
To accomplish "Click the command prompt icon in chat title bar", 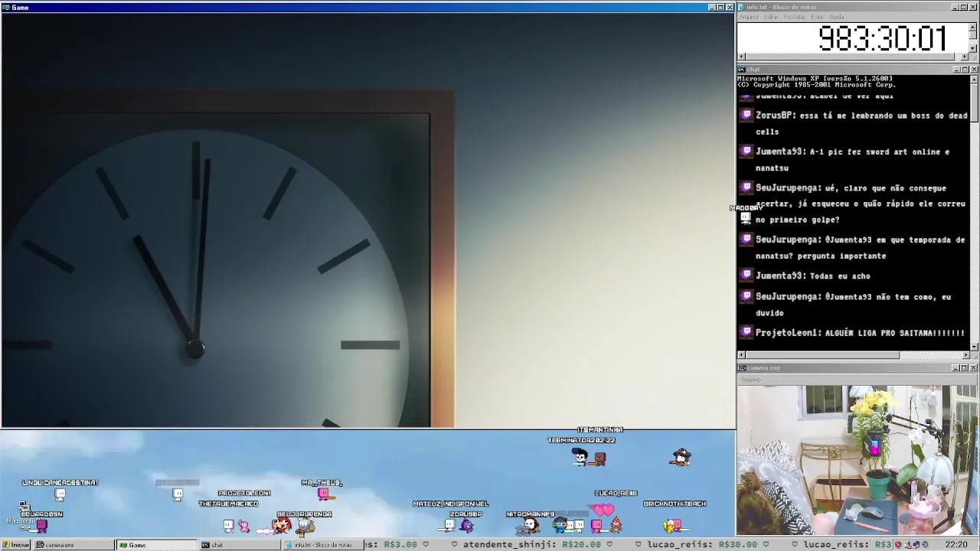I will pyautogui.click(x=742, y=70).
